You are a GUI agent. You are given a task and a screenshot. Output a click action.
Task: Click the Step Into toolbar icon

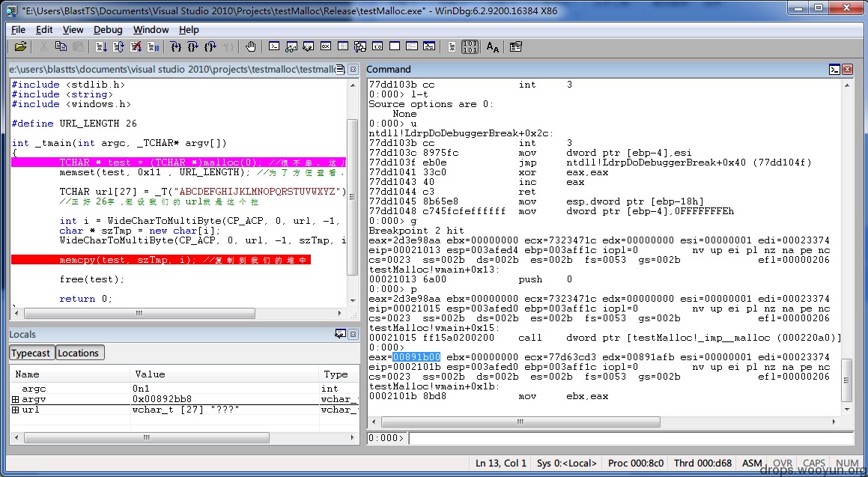tap(176, 47)
